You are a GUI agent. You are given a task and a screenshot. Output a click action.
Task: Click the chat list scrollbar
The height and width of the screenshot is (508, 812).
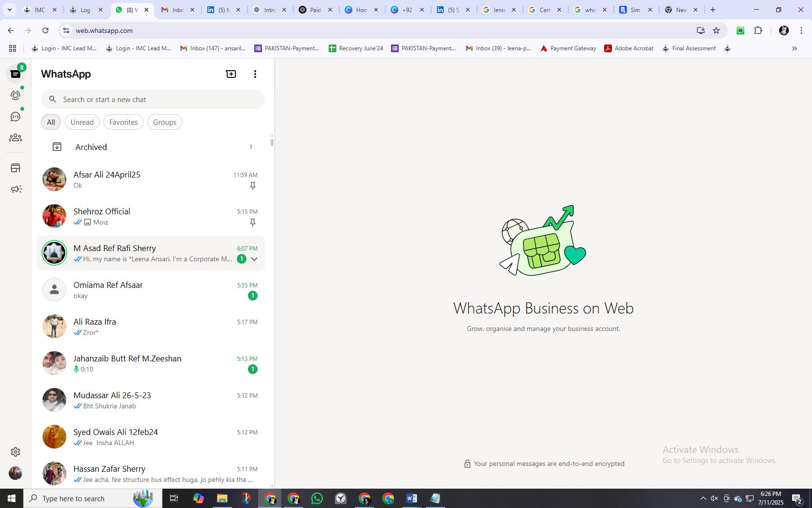272,142
